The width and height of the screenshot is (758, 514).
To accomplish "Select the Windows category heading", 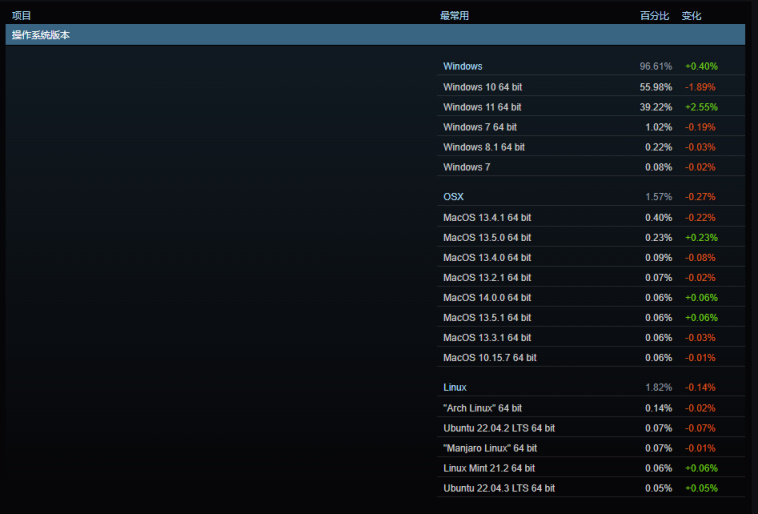I will (463, 66).
